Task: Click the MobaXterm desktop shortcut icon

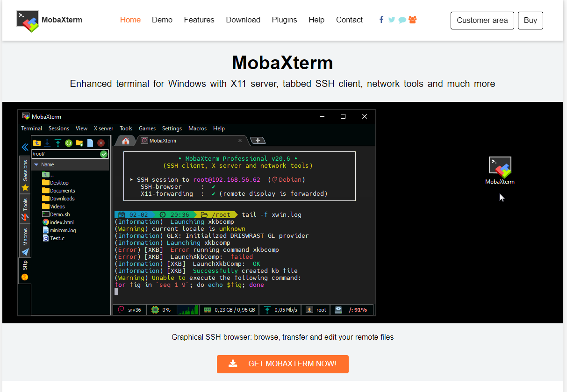Action: point(500,171)
